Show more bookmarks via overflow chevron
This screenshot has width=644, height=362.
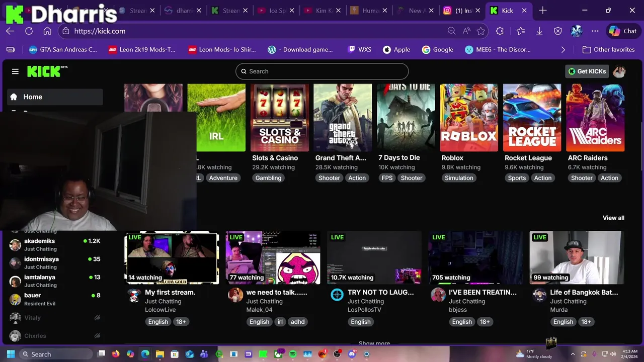coord(563,50)
